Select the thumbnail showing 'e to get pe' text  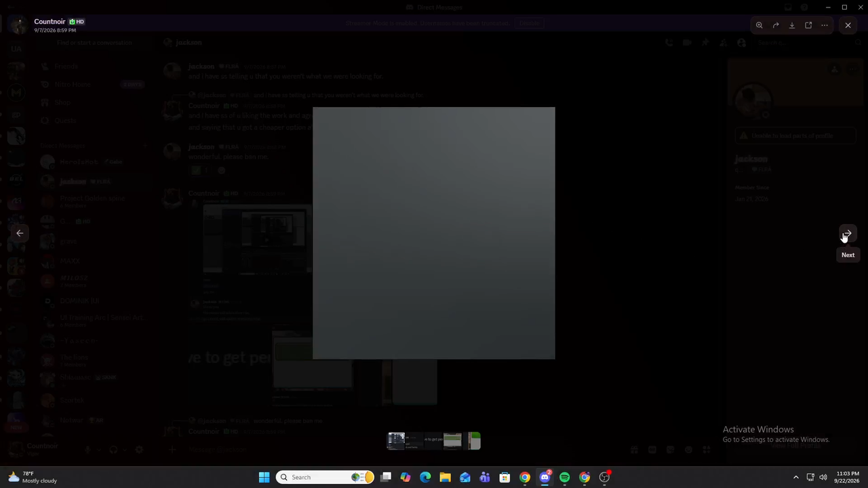tap(433, 441)
